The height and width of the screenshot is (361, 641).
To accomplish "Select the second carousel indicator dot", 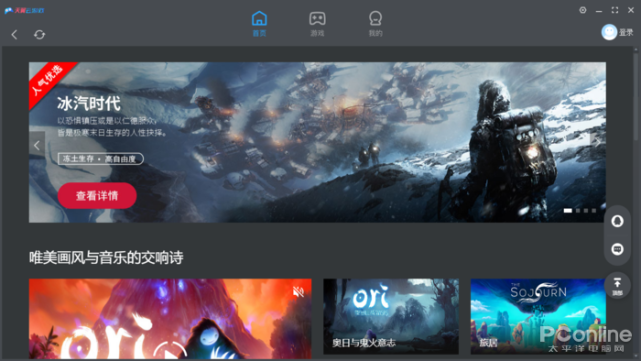I will [578, 211].
